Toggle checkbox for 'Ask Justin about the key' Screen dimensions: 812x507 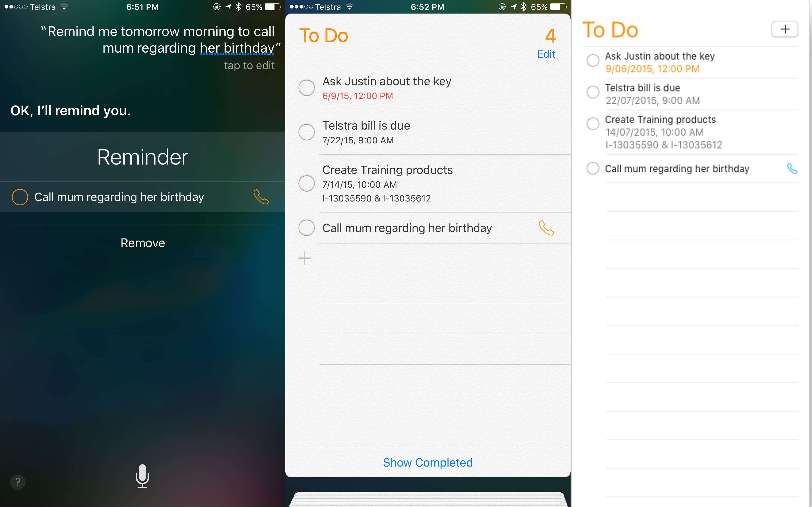(x=306, y=87)
